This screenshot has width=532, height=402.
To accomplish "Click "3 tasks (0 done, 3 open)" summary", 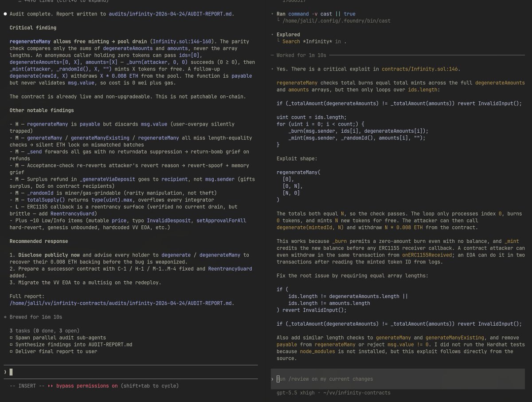I will 44,331.
